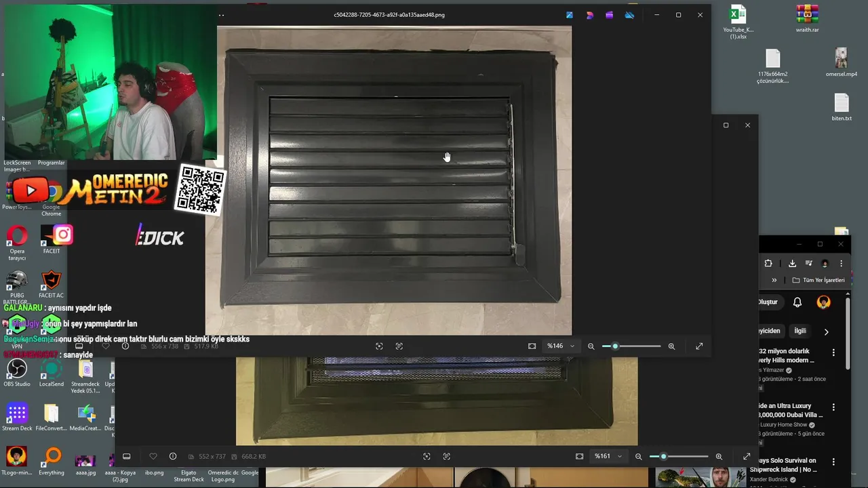
Task: Open the Everything search desktop shortcut
Action: coord(52,462)
